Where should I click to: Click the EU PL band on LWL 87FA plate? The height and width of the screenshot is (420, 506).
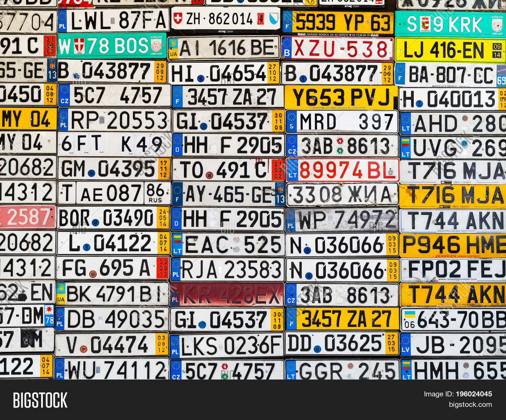[x=62, y=21]
